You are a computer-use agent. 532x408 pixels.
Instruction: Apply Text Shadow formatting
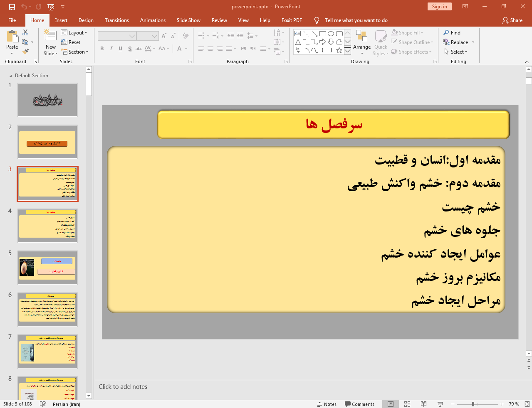(x=130, y=49)
